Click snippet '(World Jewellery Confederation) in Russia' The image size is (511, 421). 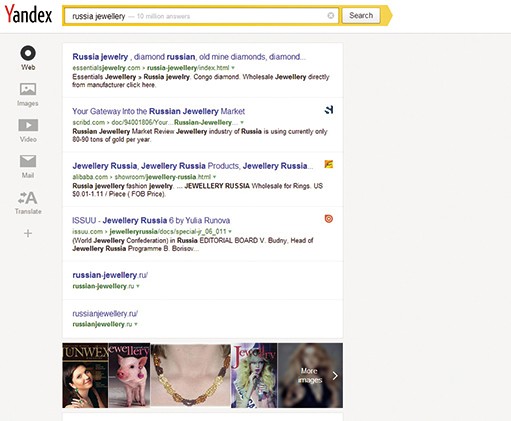click(135, 241)
